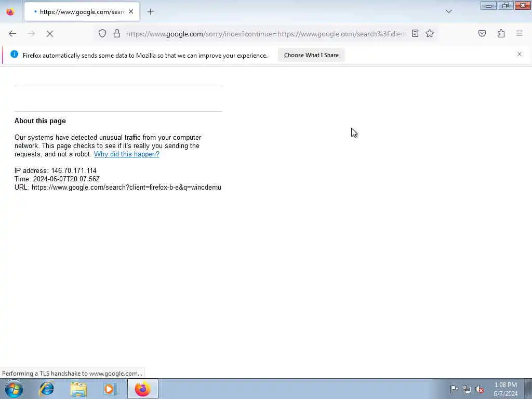Click the Time 2024-06-07T20:07:56Z line

click(x=57, y=179)
